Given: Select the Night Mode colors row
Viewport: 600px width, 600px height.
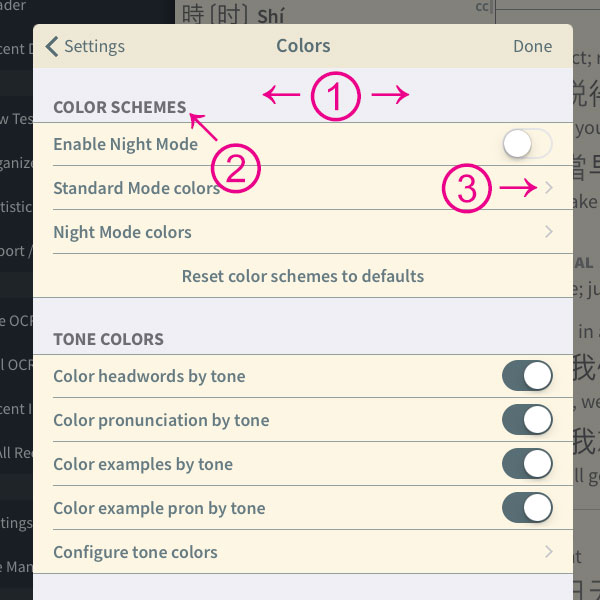Looking at the screenshot, I should [x=303, y=232].
